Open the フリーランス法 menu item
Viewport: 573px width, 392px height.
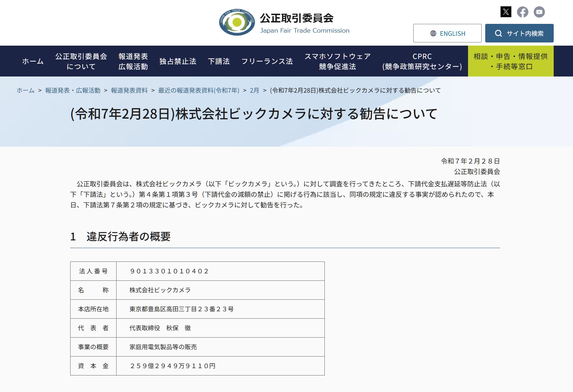tap(268, 61)
